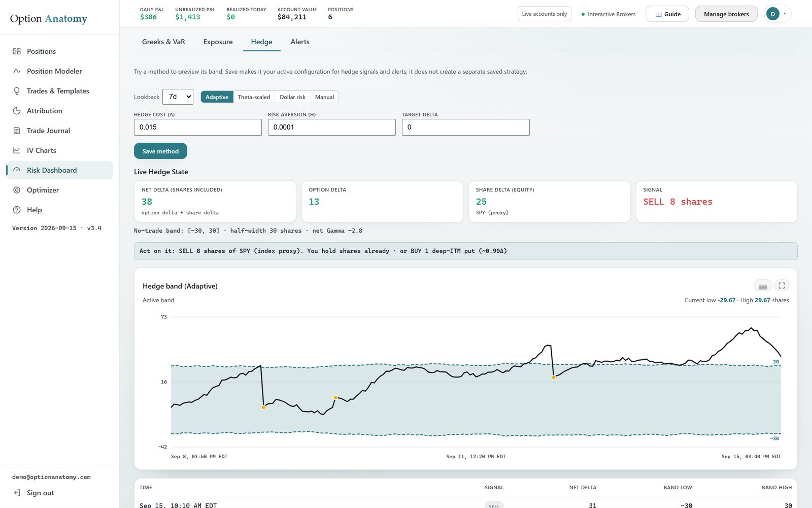
Task: Switch to the Greeks & VaR tab
Action: [163, 42]
